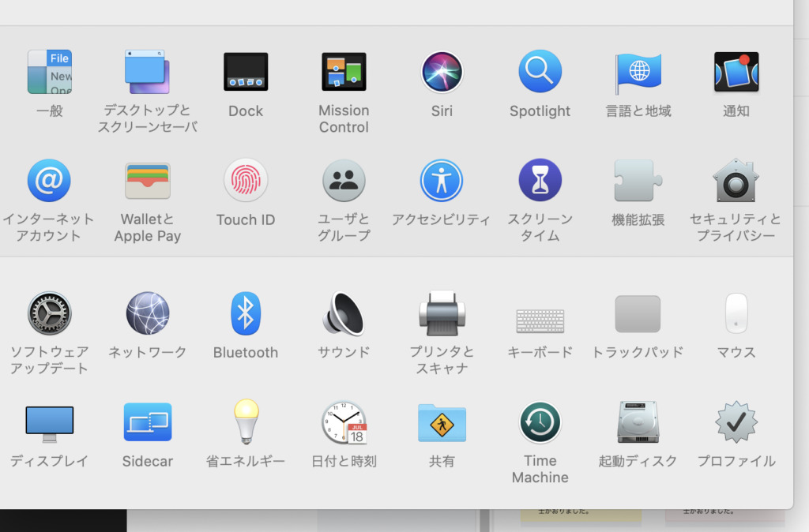Open the 通知 (Notifications) pane
Image resolution: width=809 pixels, height=532 pixels.
coord(736,72)
